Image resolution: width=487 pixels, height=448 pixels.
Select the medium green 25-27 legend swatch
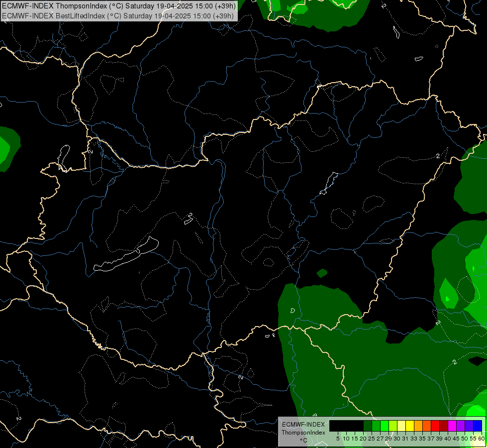(376, 426)
